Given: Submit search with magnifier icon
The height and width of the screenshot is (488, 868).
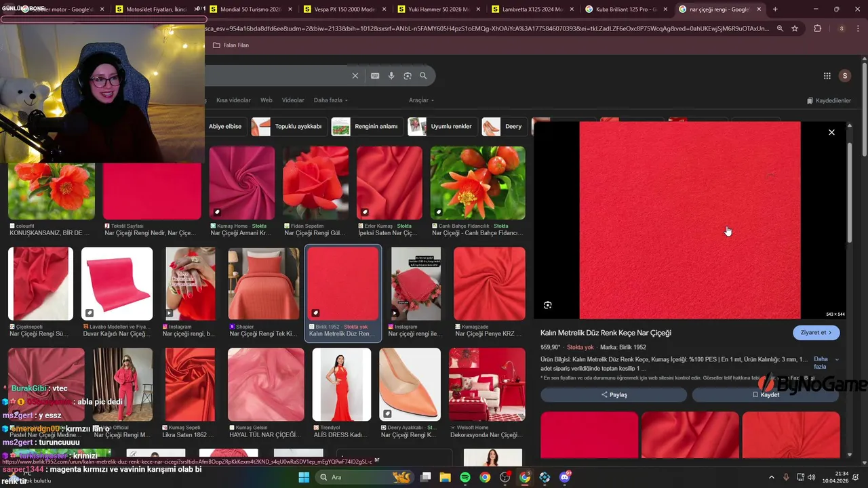Looking at the screenshot, I should click(423, 76).
